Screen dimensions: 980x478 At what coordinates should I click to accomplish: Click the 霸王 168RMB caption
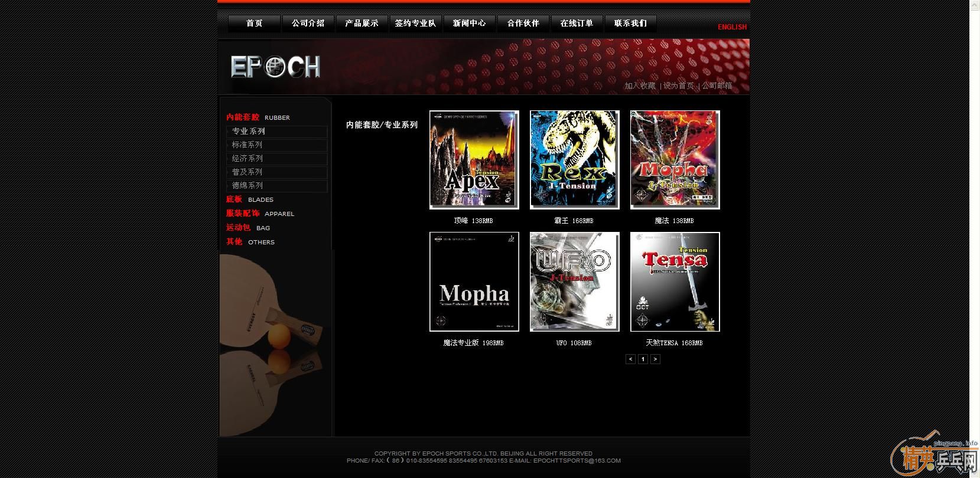pos(574,221)
